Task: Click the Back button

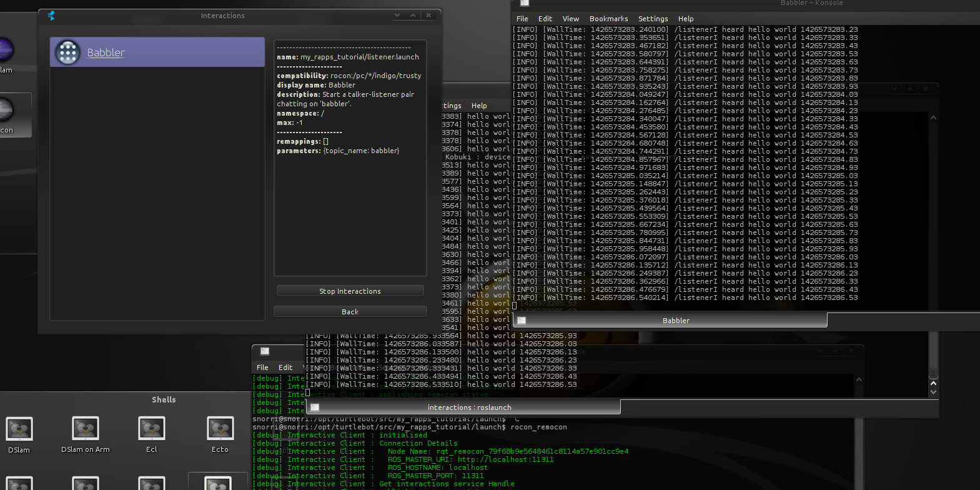Action: pos(350,311)
